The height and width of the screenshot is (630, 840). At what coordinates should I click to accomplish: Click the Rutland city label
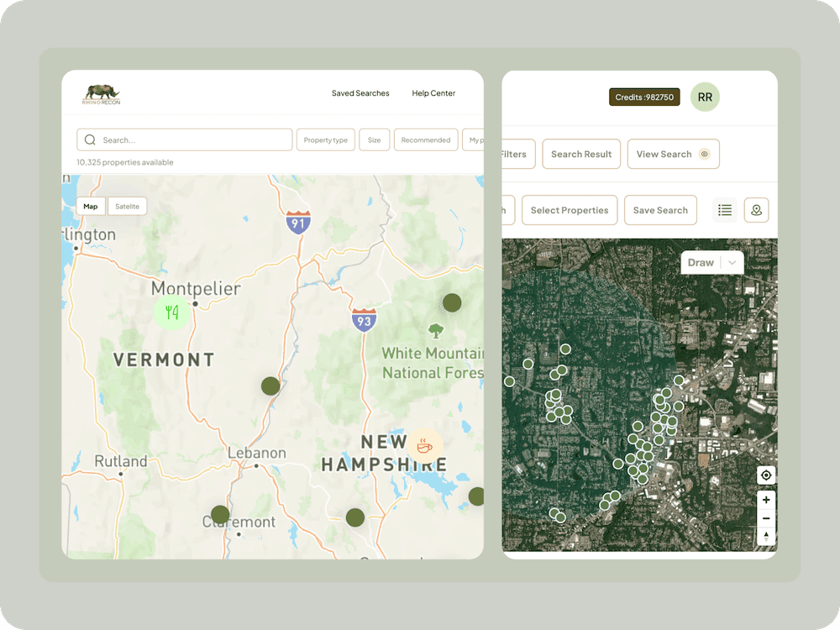click(x=120, y=461)
